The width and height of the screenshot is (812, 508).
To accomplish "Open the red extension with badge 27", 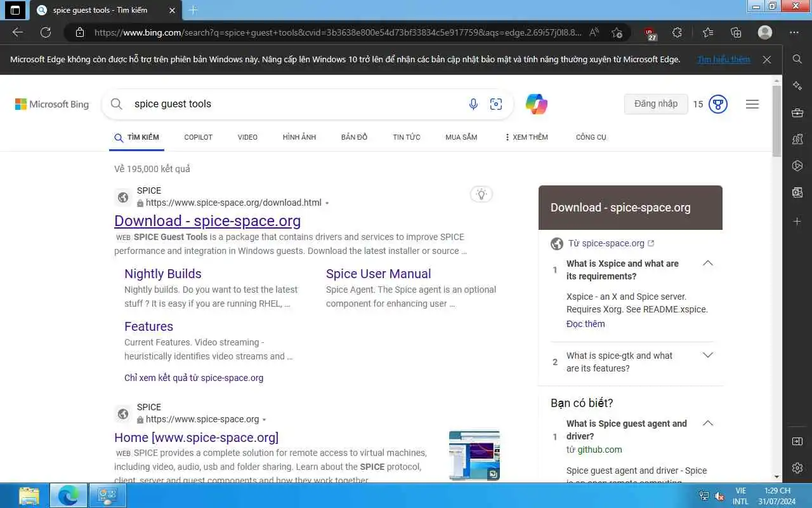I will coord(651,33).
